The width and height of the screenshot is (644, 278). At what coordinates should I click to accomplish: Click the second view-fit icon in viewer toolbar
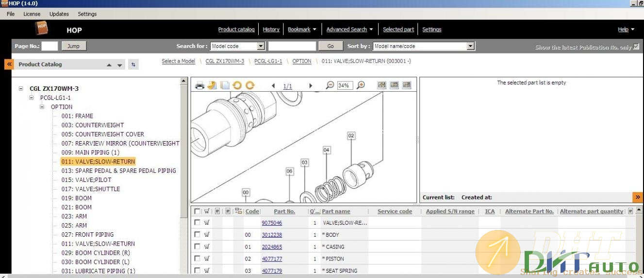coord(394,85)
